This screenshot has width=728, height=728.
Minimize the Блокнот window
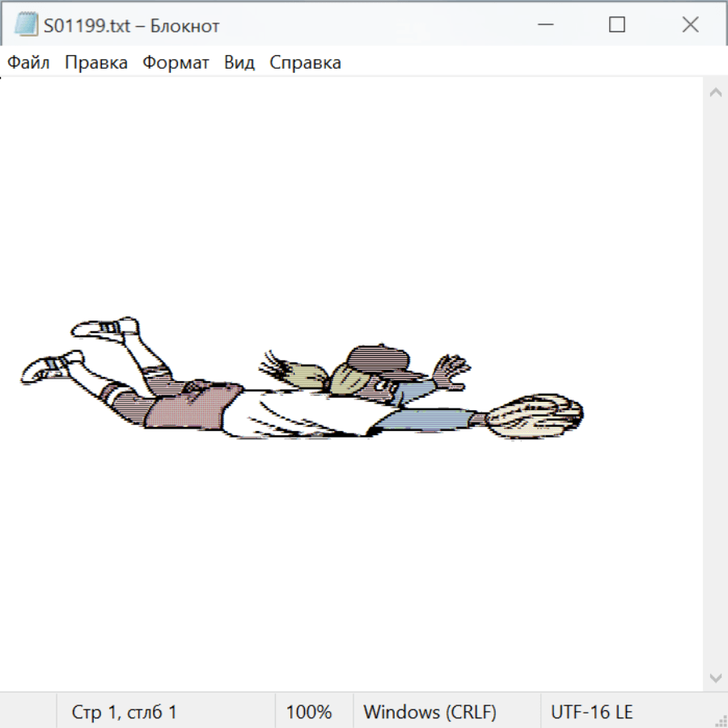[x=544, y=25]
